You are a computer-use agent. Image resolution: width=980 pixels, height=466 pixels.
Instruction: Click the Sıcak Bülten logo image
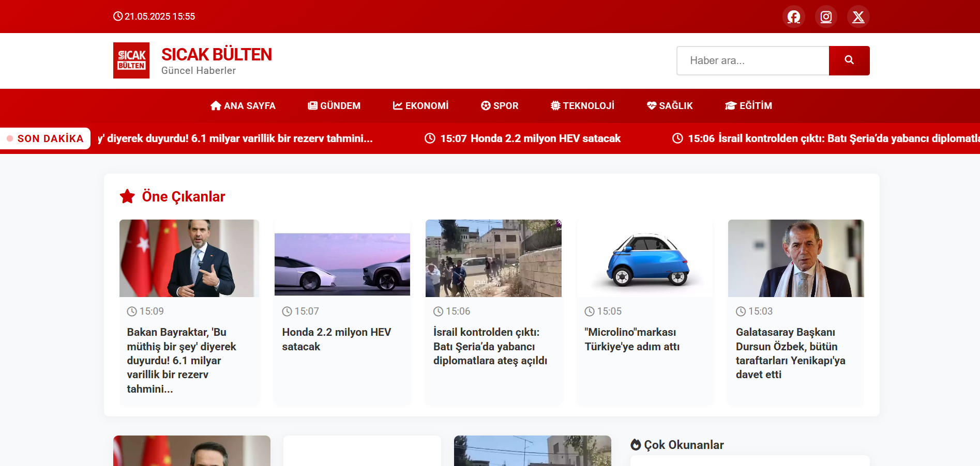click(x=131, y=60)
